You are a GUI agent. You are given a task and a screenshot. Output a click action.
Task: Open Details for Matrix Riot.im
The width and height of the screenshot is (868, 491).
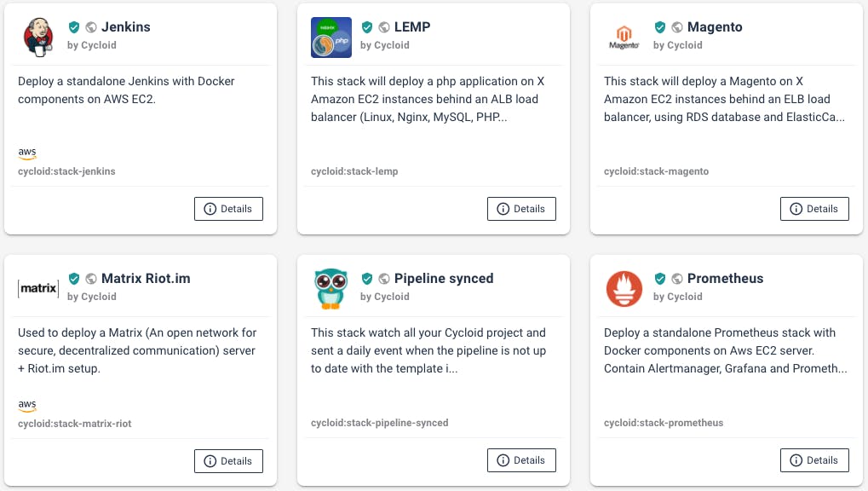(x=228, y=461)
